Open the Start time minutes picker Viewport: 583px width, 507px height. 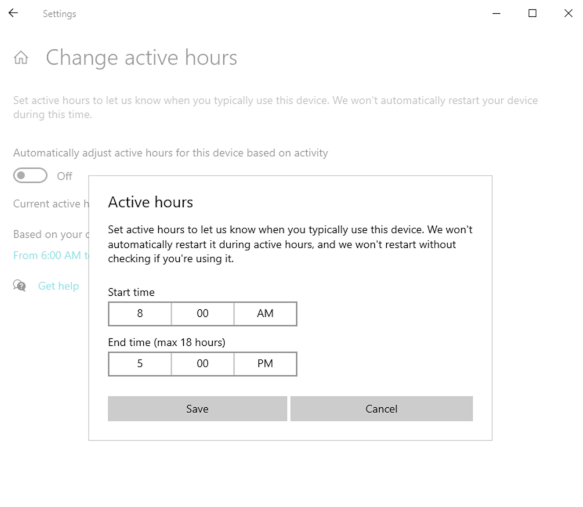point(203,314)
